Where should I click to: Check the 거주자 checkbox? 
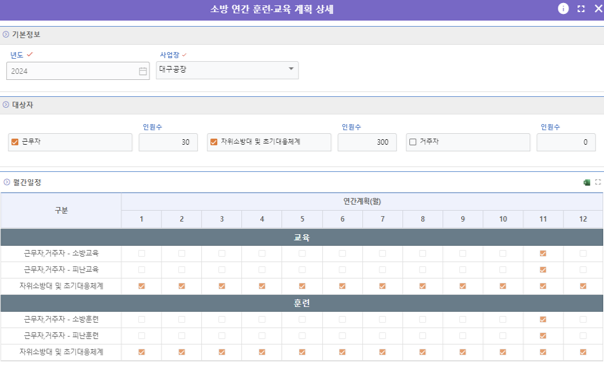pyautogui.click(x=413, y=142)
